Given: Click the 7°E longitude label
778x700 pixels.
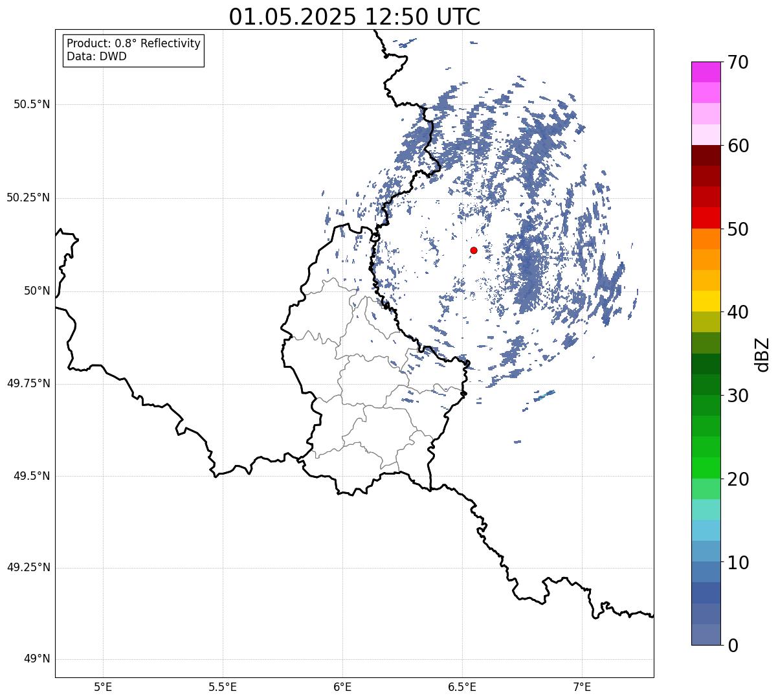Looking at the screenshot, I should (582, 687).
